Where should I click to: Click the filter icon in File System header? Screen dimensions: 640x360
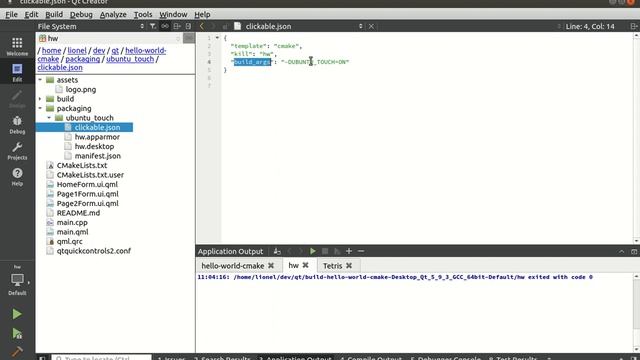pyautogui.click(x=153, y=26)
